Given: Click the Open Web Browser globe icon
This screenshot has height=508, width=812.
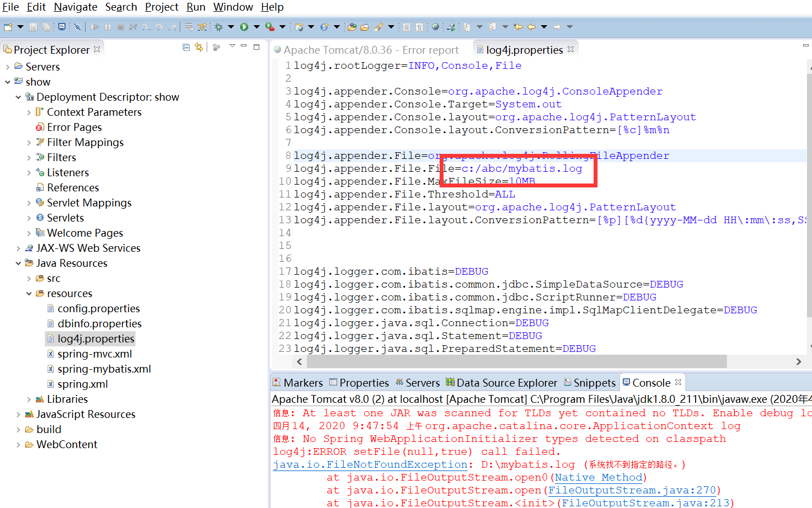Looking at the screenshot, I should (x=435, y=27).
